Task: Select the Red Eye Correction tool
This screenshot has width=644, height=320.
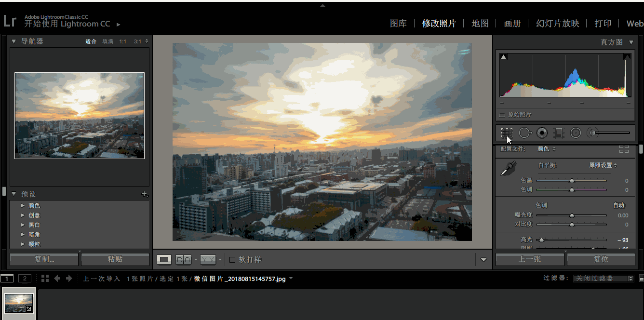Action: point(542,133)
